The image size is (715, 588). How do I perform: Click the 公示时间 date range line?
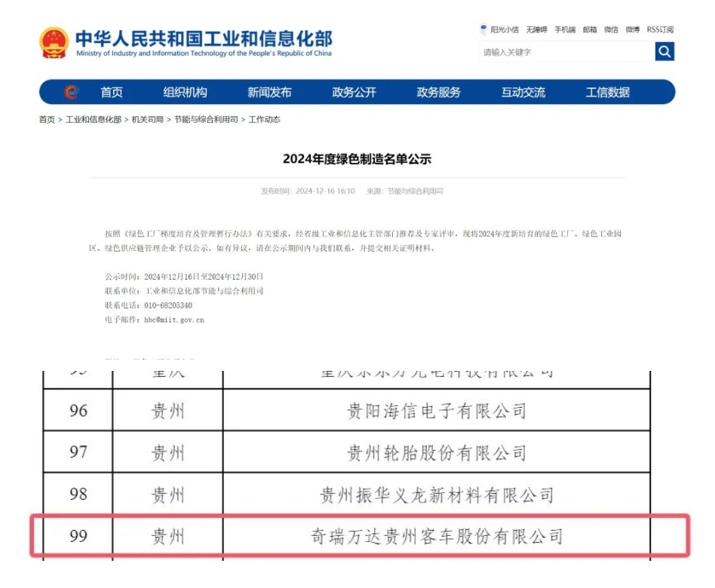(x=184, y=277)
